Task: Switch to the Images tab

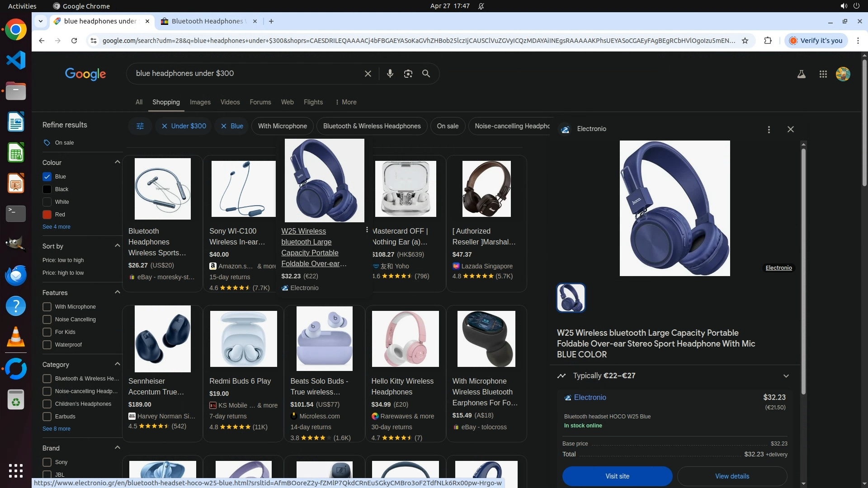Action: point(200,102)
